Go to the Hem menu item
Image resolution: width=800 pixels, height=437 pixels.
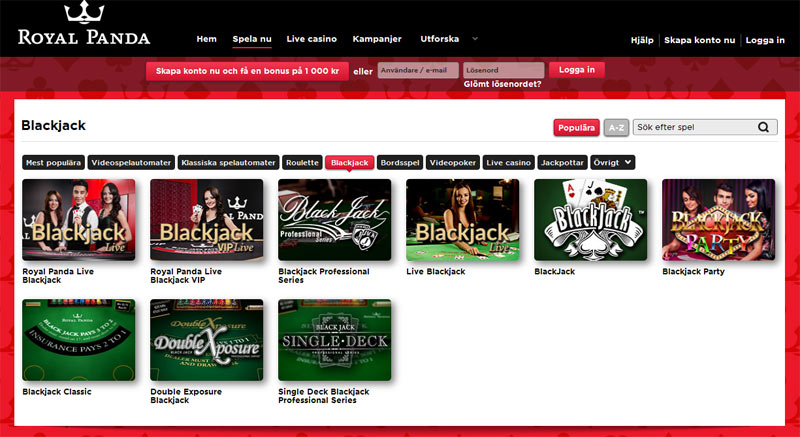(207, 39)
